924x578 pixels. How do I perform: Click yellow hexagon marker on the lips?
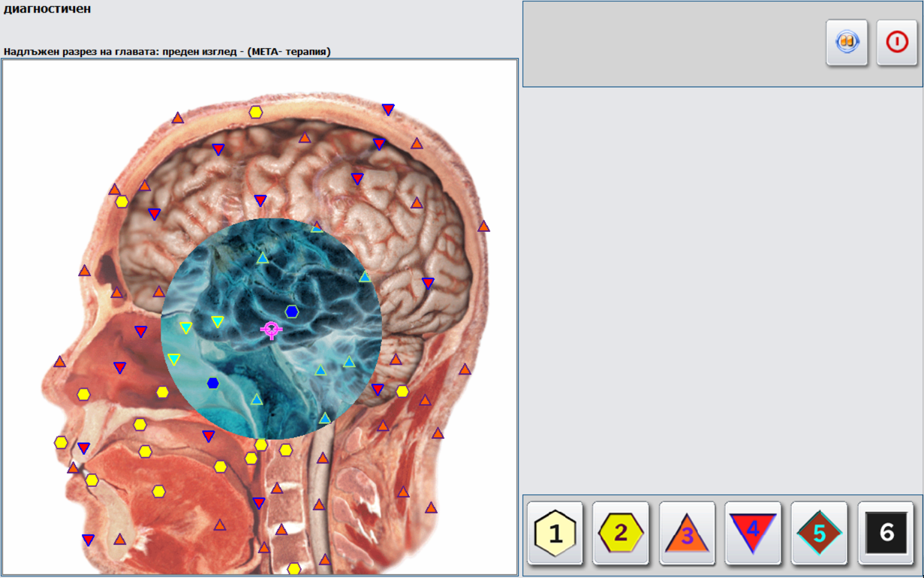pyautogui.click(x=61, y=443)
